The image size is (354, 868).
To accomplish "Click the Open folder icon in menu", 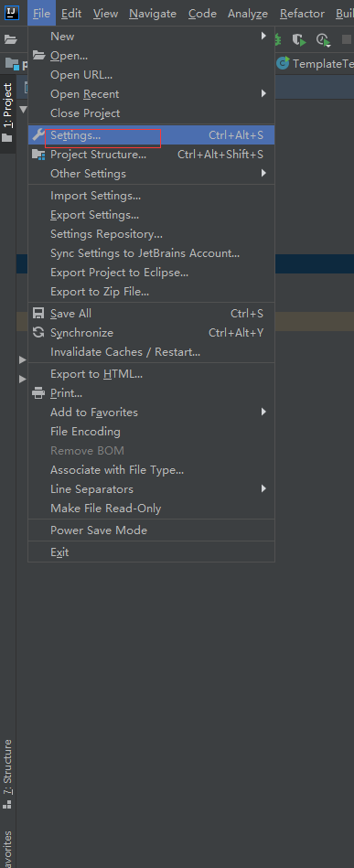I will point(38,56).
